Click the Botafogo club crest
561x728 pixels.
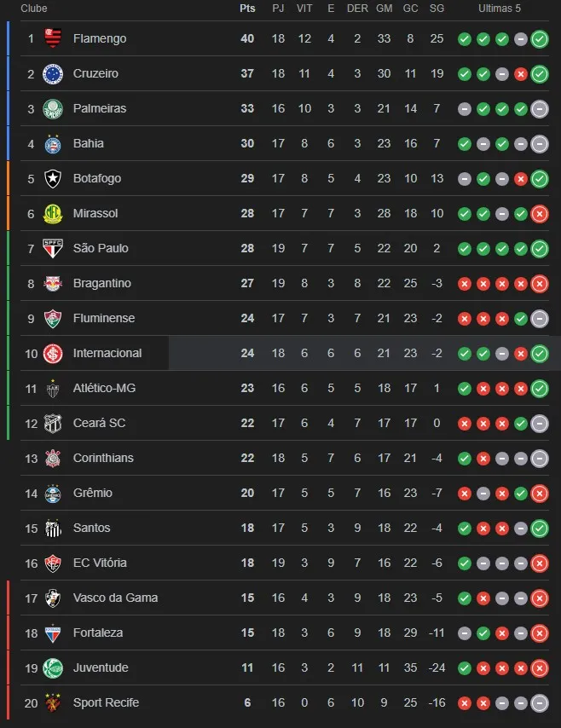click(x=53, y=178)
